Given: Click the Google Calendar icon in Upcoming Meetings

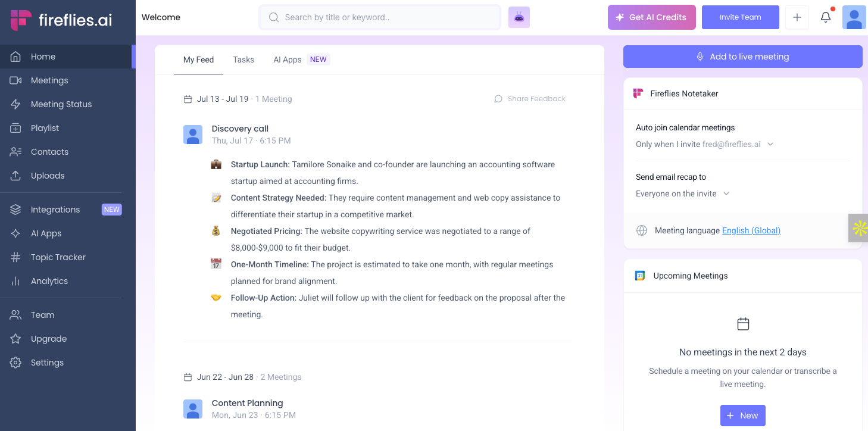Looking at the screenshot, I should click(640, 276).
